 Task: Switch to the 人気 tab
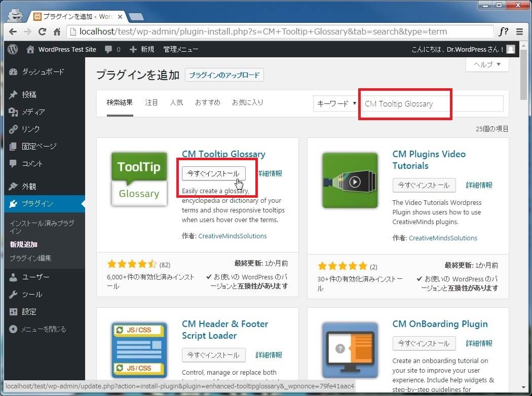click(x=176, y=102)
